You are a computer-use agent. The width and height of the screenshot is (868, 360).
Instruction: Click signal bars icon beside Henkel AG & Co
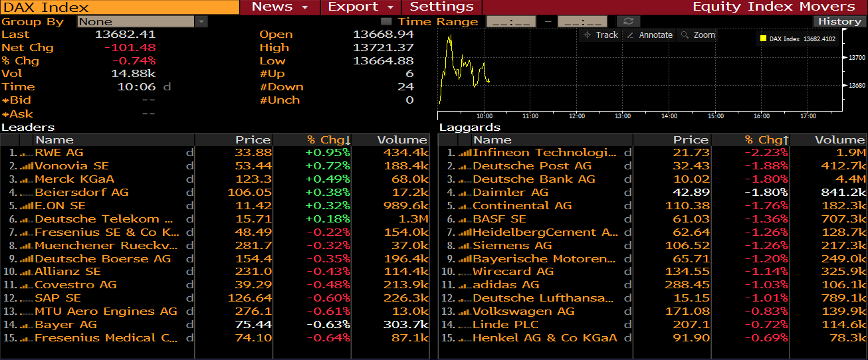[x=465, y=338]
